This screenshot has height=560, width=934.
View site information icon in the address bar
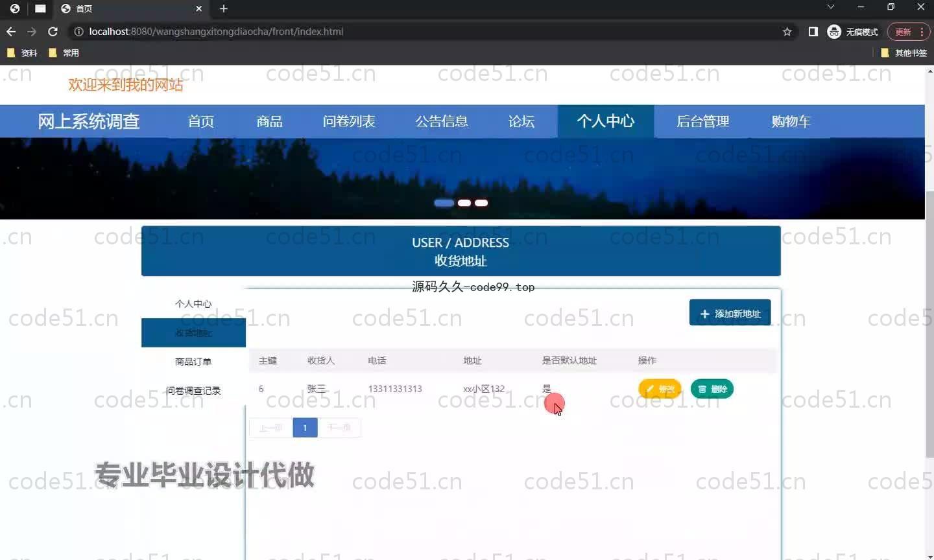[x=78, y=32]
